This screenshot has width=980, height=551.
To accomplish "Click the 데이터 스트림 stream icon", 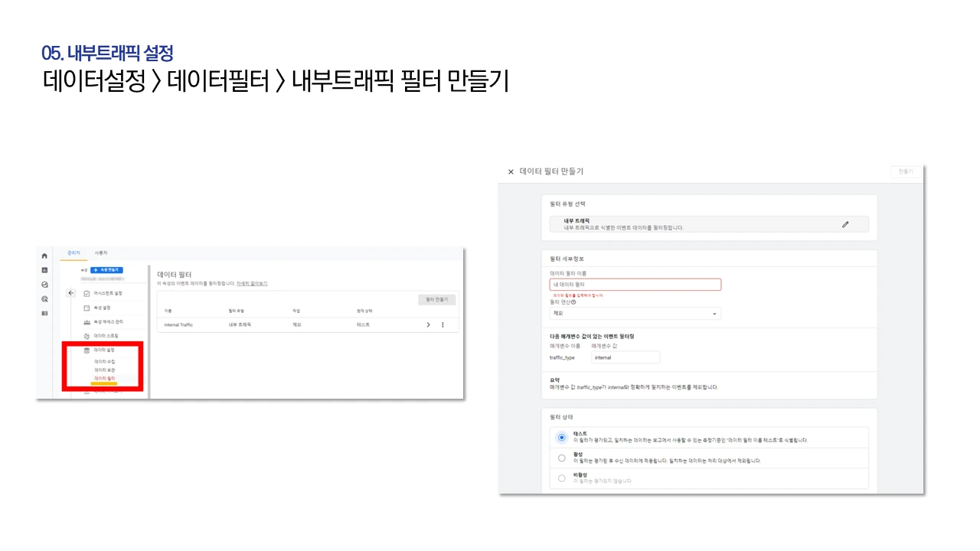I will [87, 334].
